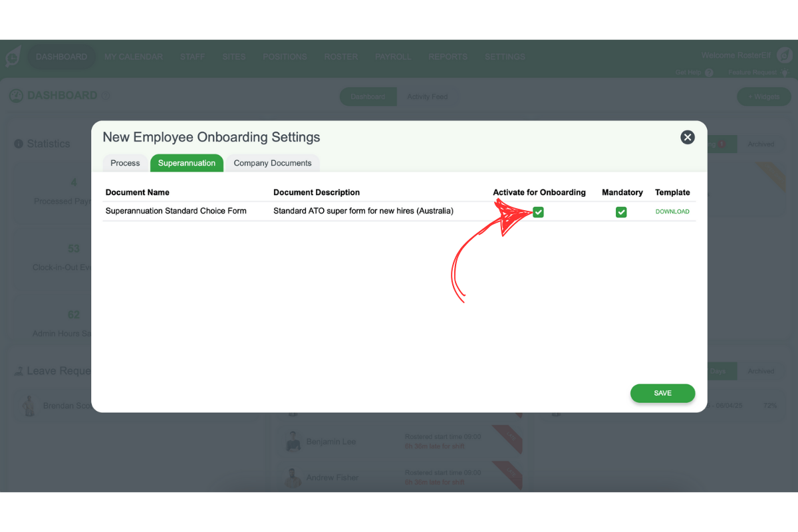Image resolution: width=798 pixels, height=532 pixels.
Task: Open Archived tab in the Leave Requests row
Action: pos(761,371)
